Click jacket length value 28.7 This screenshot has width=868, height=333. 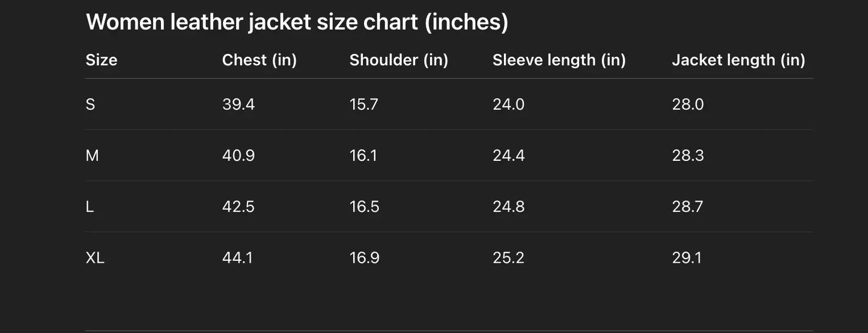pyautogui.click(x=687, y=207)
